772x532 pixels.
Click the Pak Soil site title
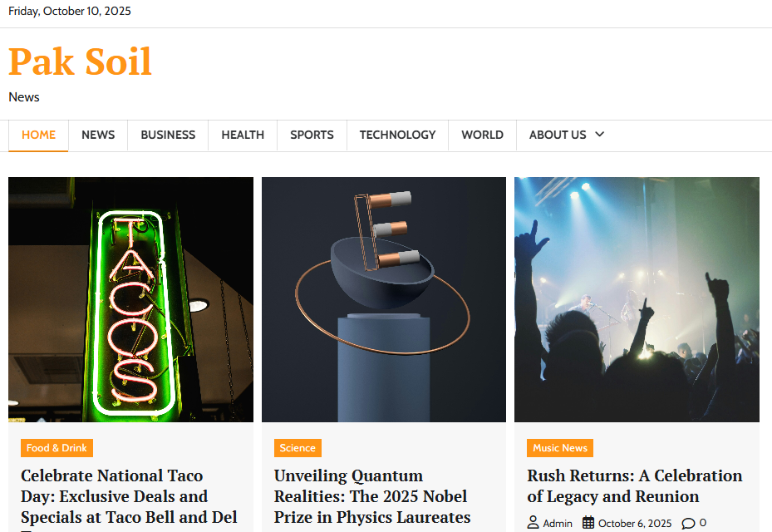pyautogui.click(x=81, y=62)
